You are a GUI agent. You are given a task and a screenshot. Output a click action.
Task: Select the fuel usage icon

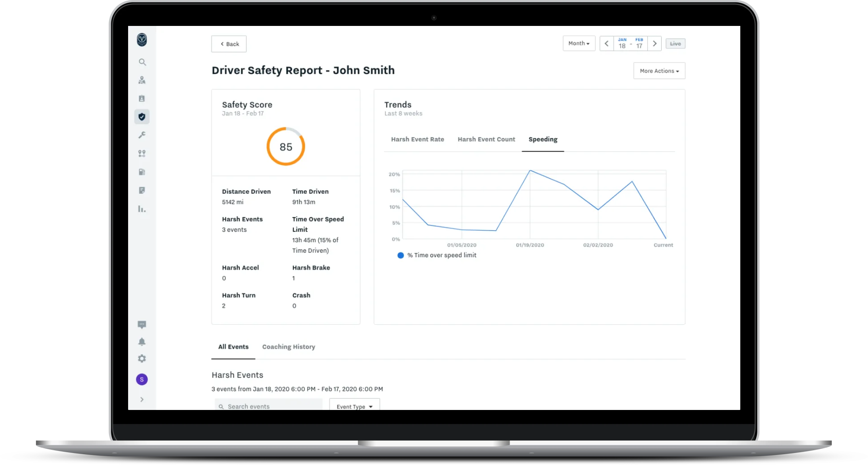click(x=142, y=171)
